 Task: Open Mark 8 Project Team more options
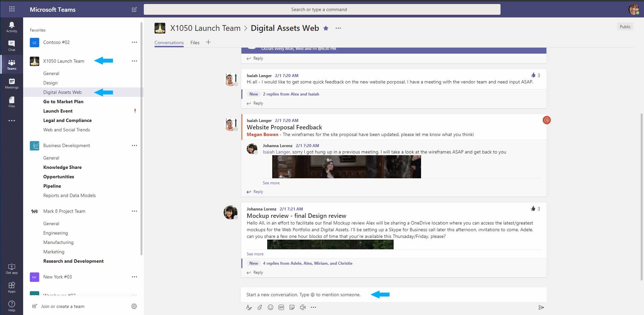point(134,211)
